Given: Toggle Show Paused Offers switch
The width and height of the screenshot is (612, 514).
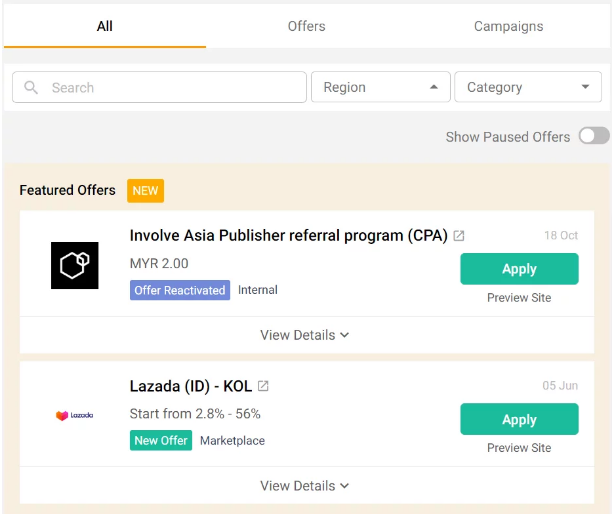Looking at the screenshot, I should (593, 136).
